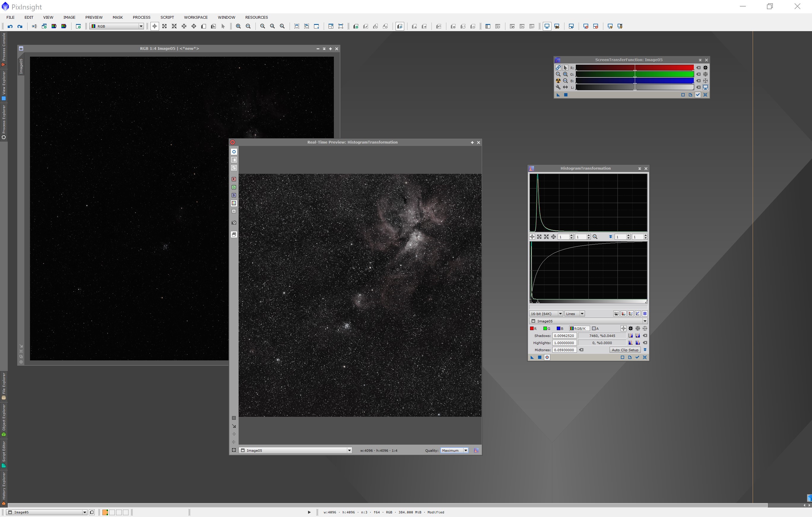Open the HistogramTransformation Image05 view selector
This screenshot has height=517, width=812.
coord(588,321)
